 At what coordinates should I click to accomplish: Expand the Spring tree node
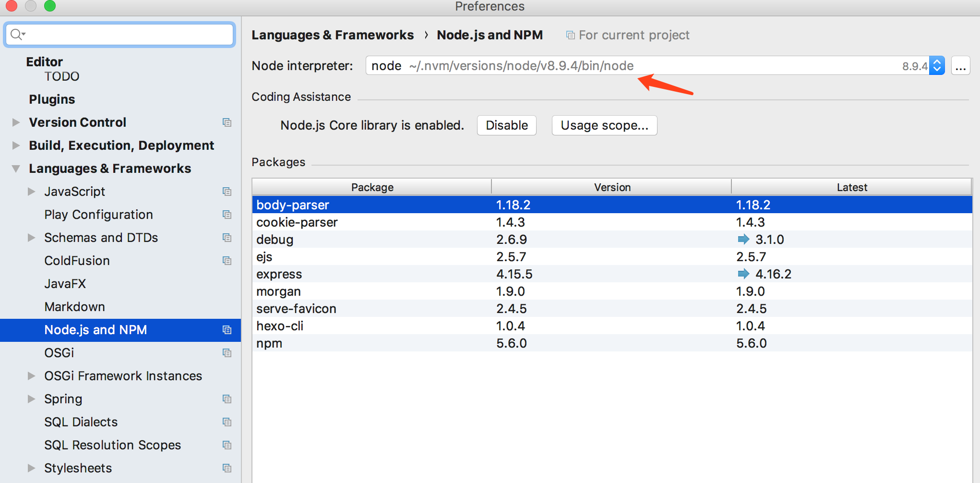32,398
